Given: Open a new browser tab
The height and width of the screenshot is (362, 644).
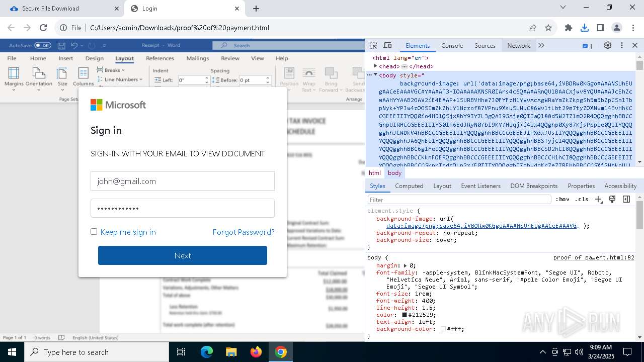Looking at the screenshot, I should [x=256, y=9].
